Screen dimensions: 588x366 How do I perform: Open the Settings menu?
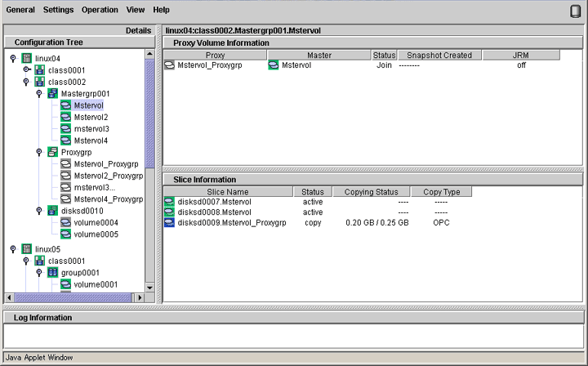coord(58,10)
